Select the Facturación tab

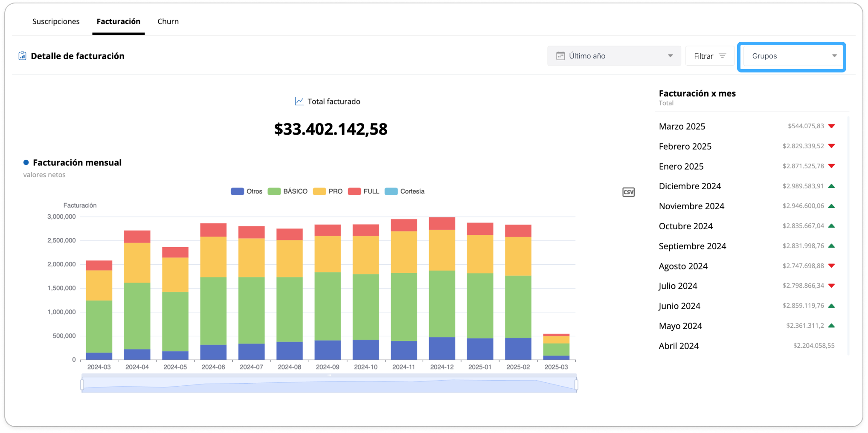pos(119,21)
